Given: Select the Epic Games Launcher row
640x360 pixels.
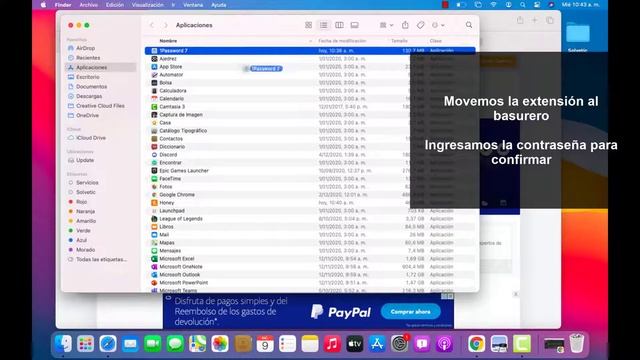Looking at the screenshot, I should (310, 171).
